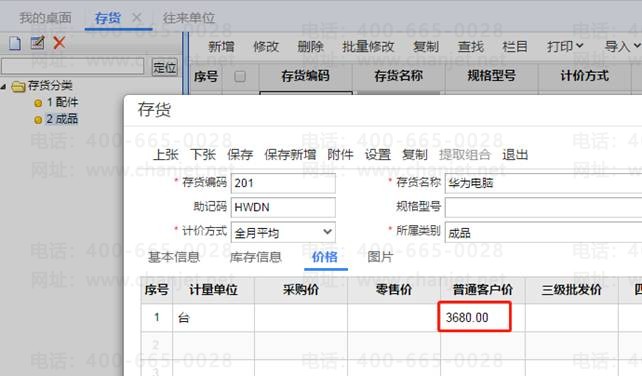Image resolution: width=642 pixels, height=376 pixels.
Task: Click the 存货名称 column header
Action: pos(398,76)
